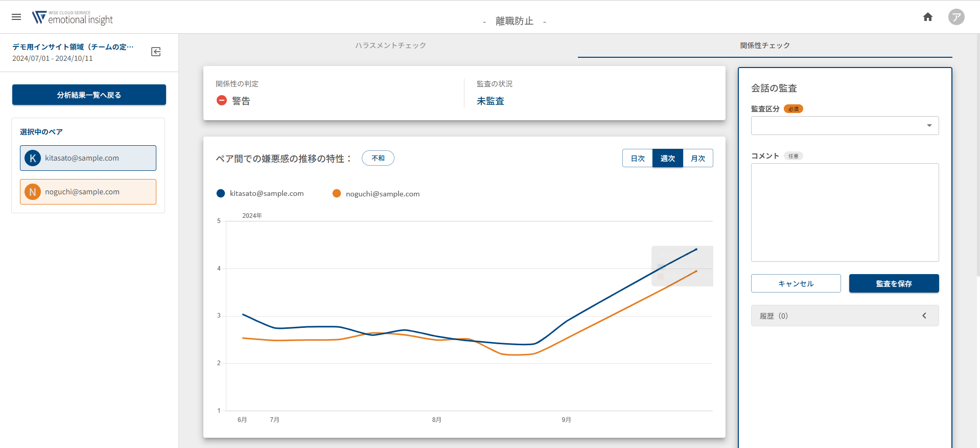The width and height of the screenshot is (980, 448).
Task: Toggle noguchi orange legend marker
Action: pos(337,193)
